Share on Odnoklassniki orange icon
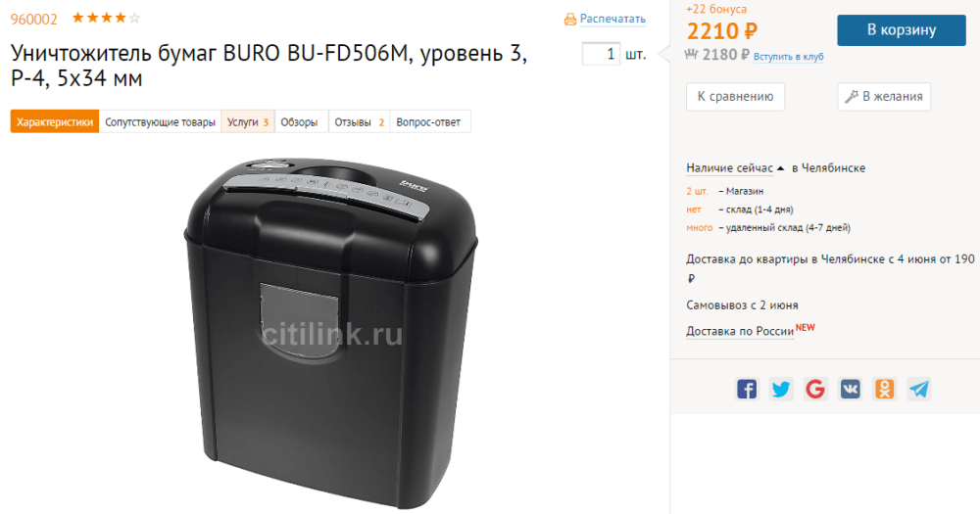 (x=884, y=389)
